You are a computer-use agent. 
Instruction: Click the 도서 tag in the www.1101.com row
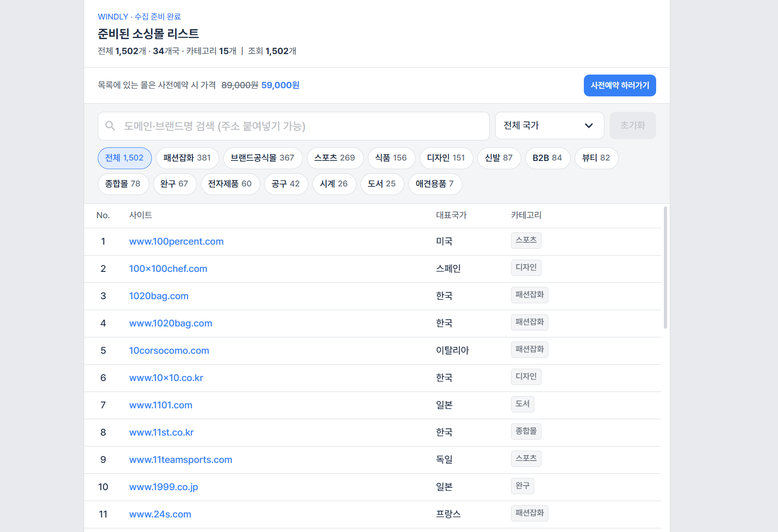(x=522, y=404)
